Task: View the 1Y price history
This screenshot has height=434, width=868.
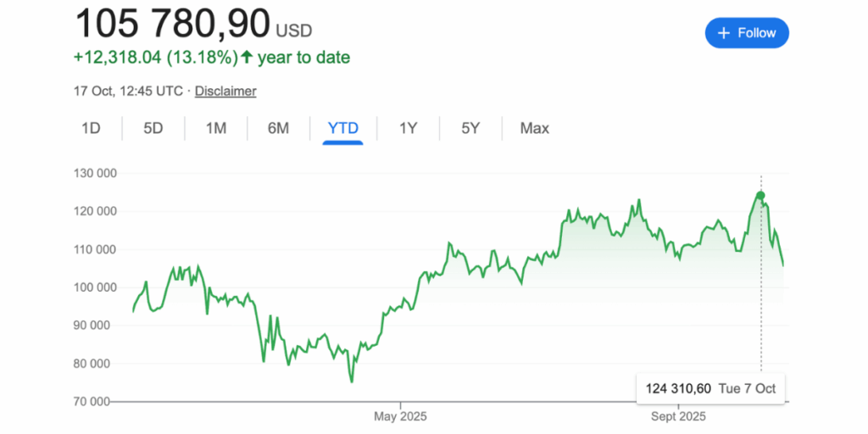Action: coord(408,129)
